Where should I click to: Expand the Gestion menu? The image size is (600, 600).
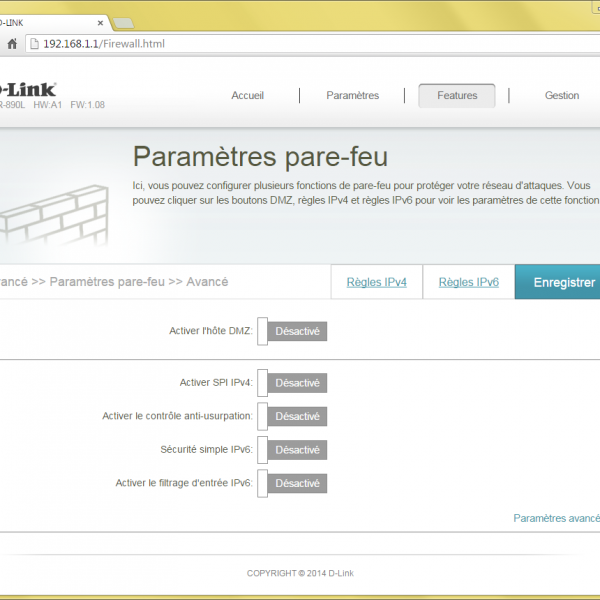(x=561, y=96)
